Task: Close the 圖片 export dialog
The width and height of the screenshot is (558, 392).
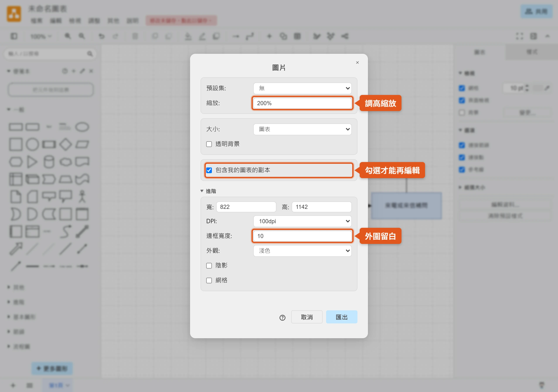Action: point(357,63)
